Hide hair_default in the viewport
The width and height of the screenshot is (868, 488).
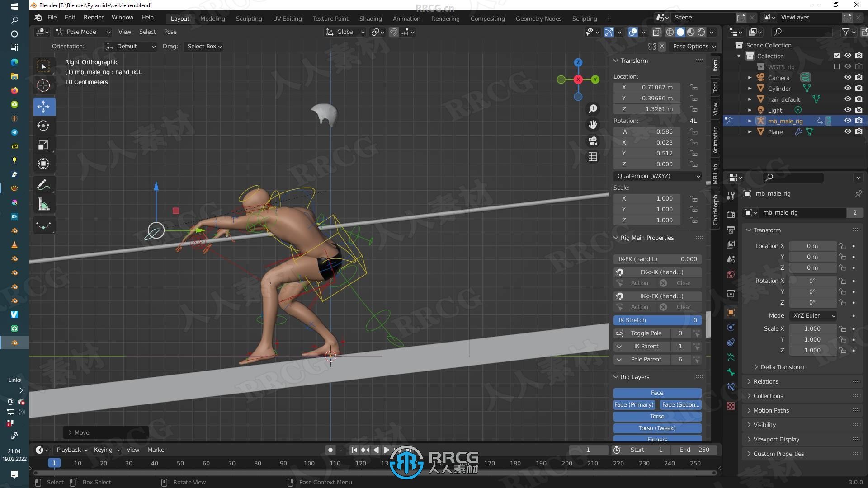tap(848, 99)
